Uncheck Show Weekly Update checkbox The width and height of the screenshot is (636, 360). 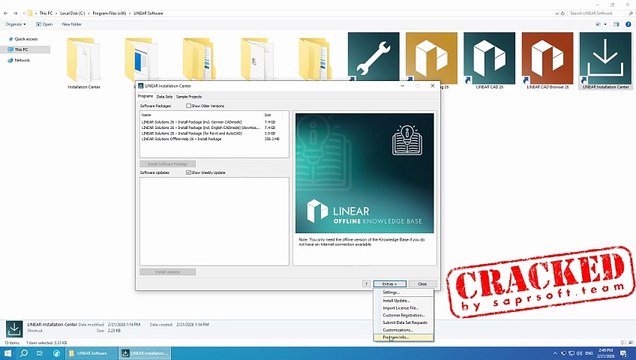click(188, 173)
